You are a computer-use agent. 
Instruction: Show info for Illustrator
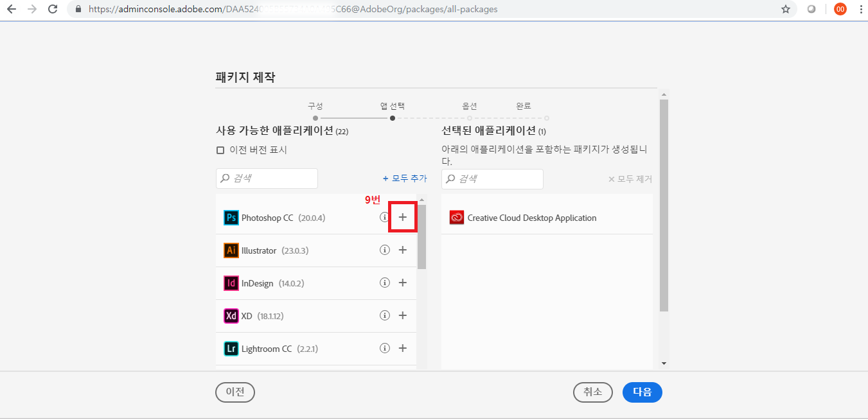385,250
